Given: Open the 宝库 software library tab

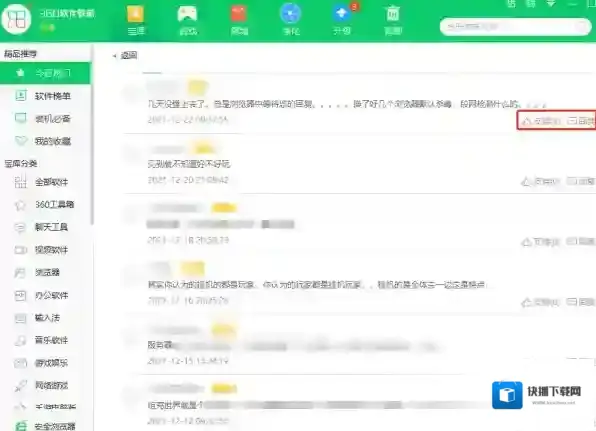Looking at the screenshot, I should point(136,21).
